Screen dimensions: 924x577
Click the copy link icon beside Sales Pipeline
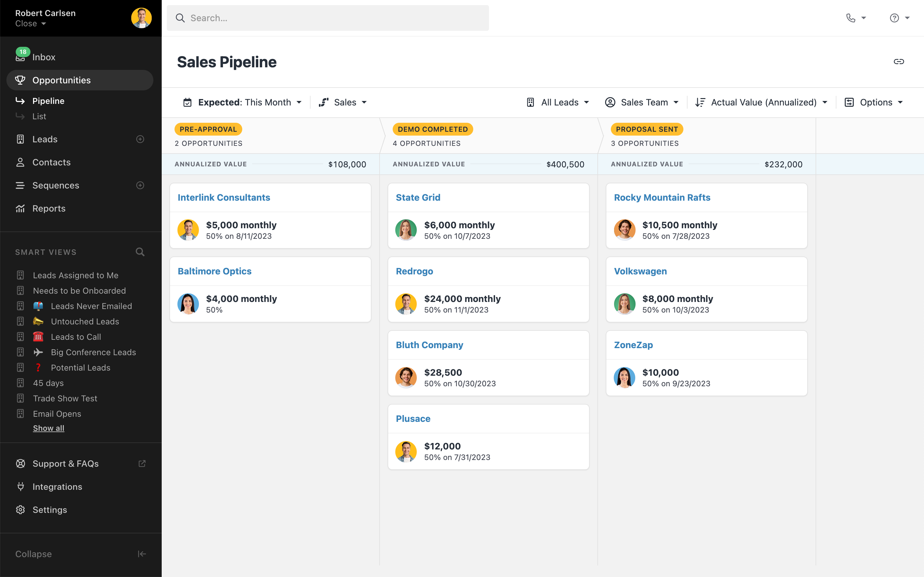click(898, 62)
